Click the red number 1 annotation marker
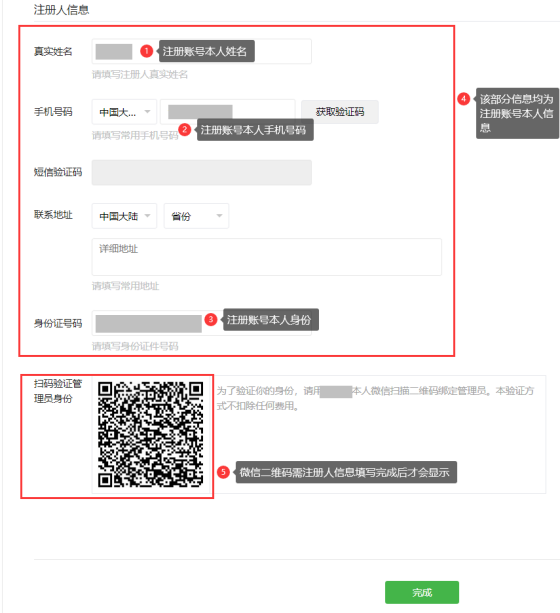Viewport: 560px width, 613px height. [147, 51]
